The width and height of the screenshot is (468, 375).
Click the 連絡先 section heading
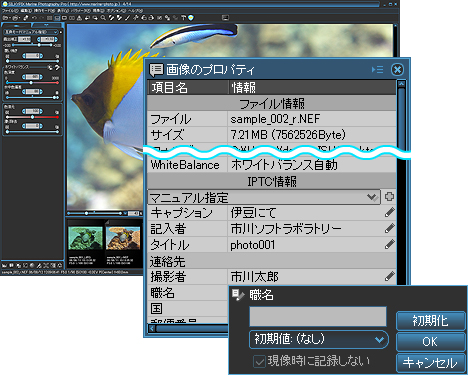click(167, 261)
